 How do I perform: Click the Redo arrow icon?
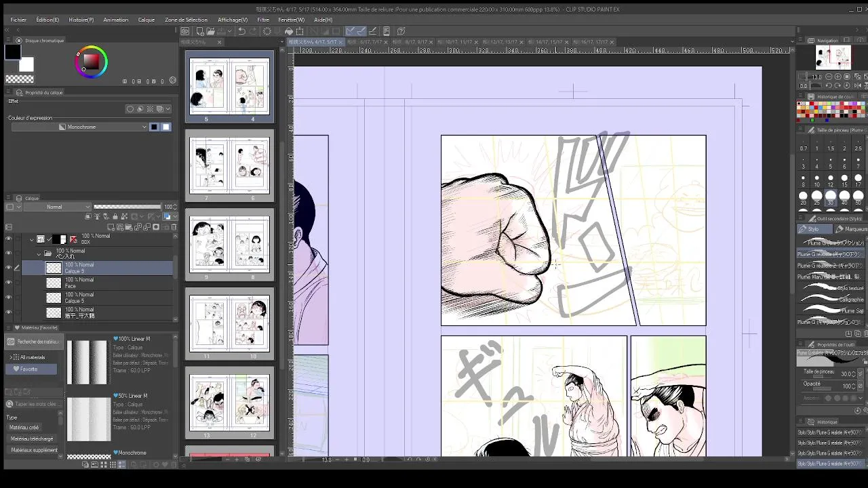click(253, 31)
